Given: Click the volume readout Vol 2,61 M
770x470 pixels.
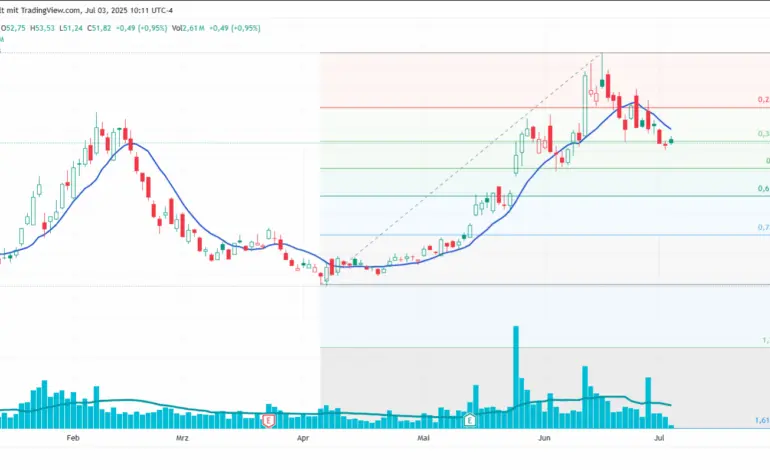Looking at the screenshot, I should 188,28.
